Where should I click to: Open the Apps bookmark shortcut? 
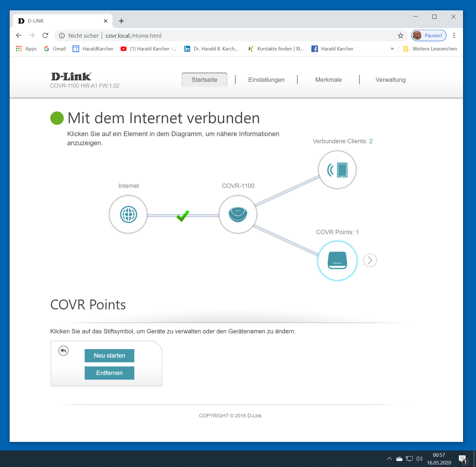(x=26, y=49)
